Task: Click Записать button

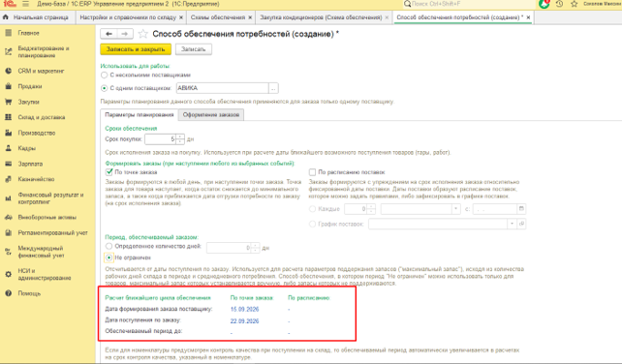Action: click(194, 49)
